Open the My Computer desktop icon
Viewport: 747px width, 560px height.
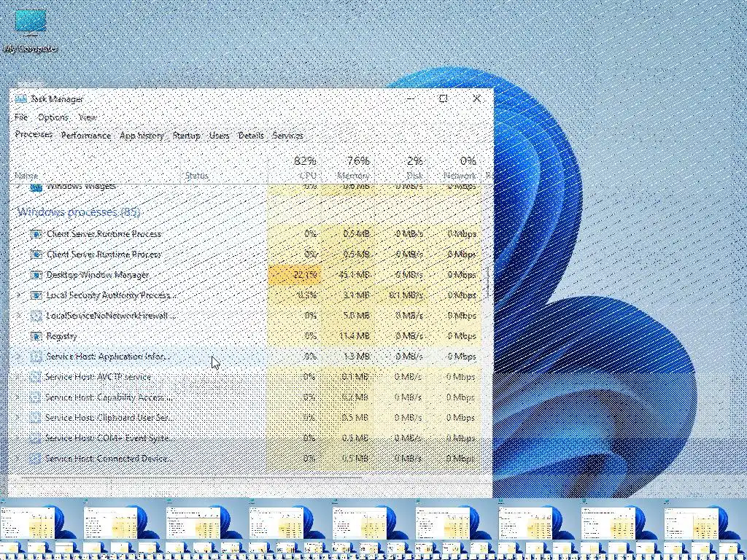tap(31, 29)
